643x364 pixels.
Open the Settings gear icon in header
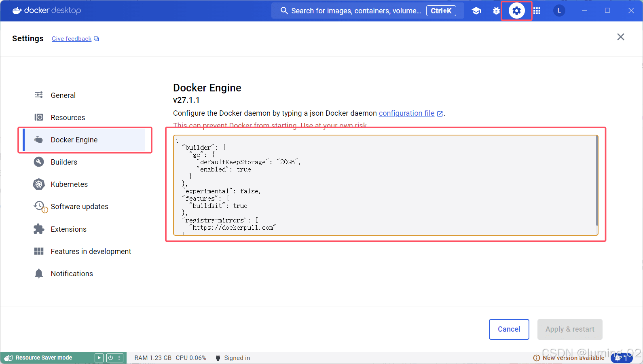coord(516,11)
